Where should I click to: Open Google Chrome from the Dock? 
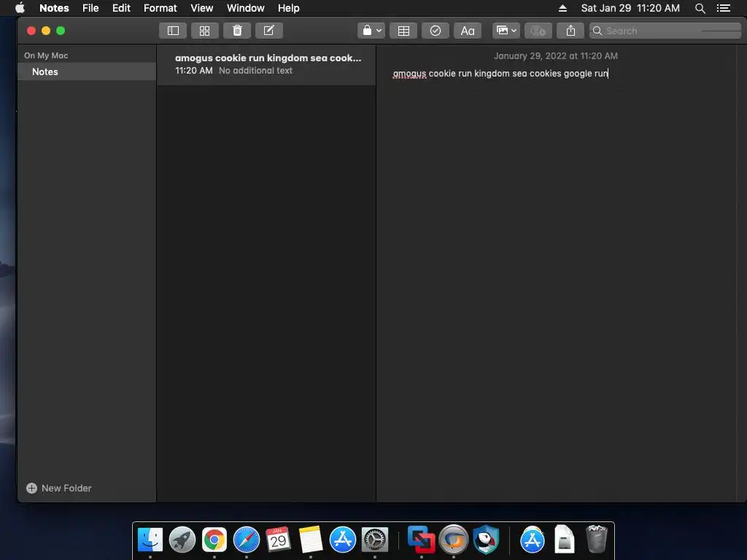click(214, 540)
